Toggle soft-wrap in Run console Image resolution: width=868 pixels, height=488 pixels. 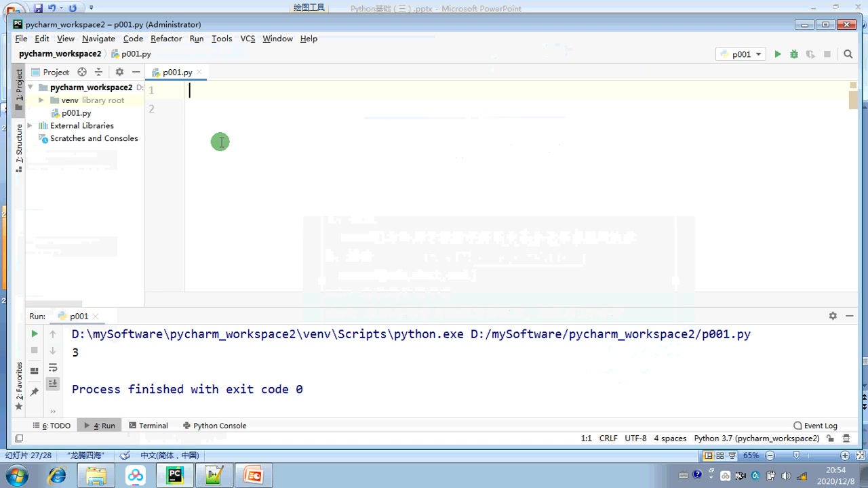point(53,367)
